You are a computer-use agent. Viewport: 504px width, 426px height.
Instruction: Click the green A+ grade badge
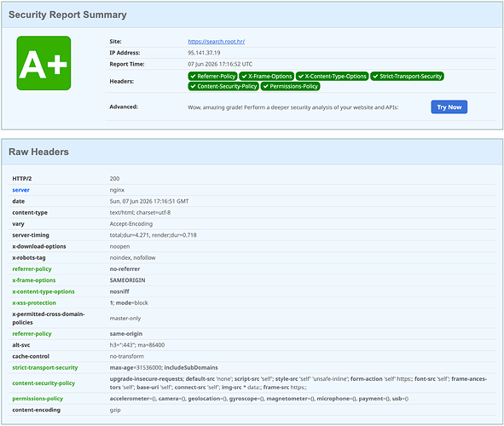point(43,63)
